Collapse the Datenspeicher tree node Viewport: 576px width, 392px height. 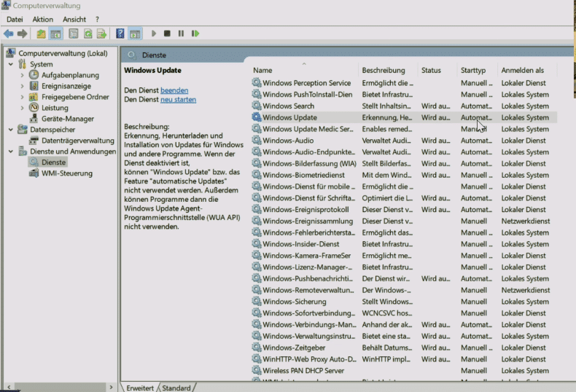pyautogui.click(x=11, y=130)
